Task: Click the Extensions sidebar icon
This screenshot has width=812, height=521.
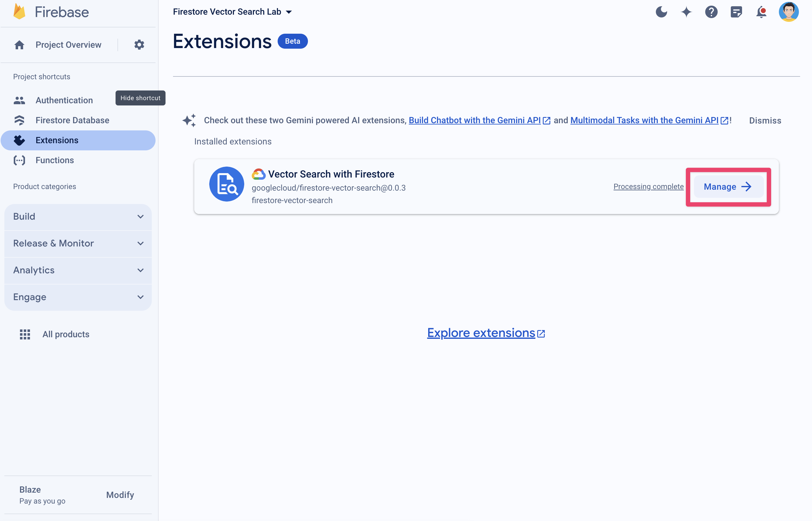Action: click(20, 140)
